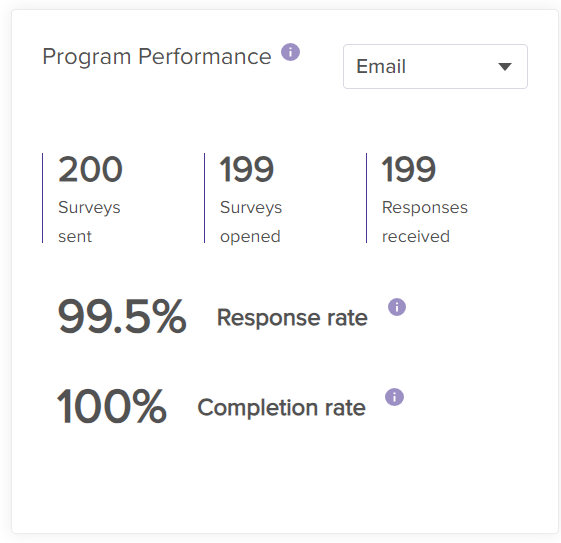Click the Completion rate info icon
561x543 pixels.
[394, 397]
